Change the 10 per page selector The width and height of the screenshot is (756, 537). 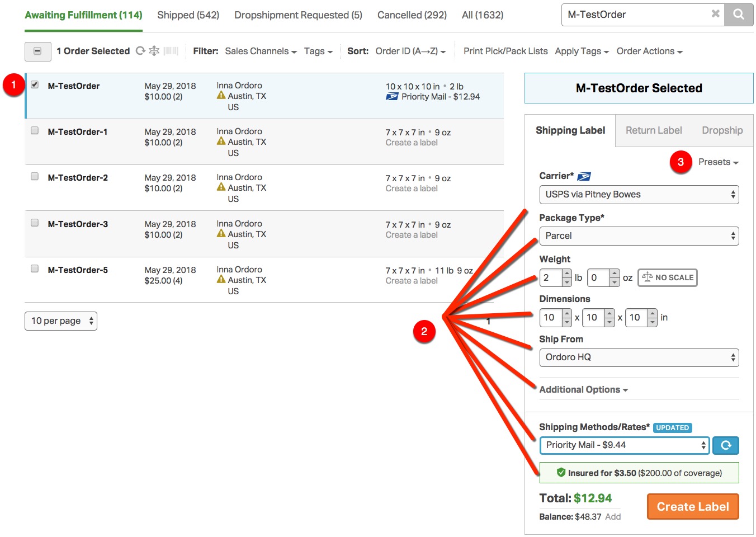pos(61,321)
